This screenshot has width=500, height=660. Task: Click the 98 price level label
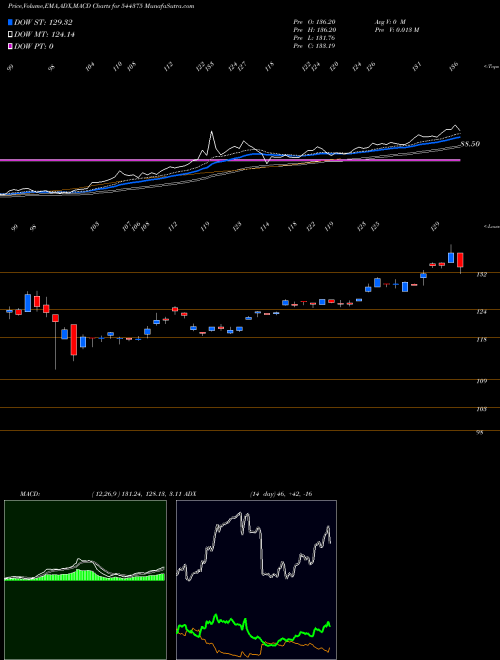tap(479, 432)
